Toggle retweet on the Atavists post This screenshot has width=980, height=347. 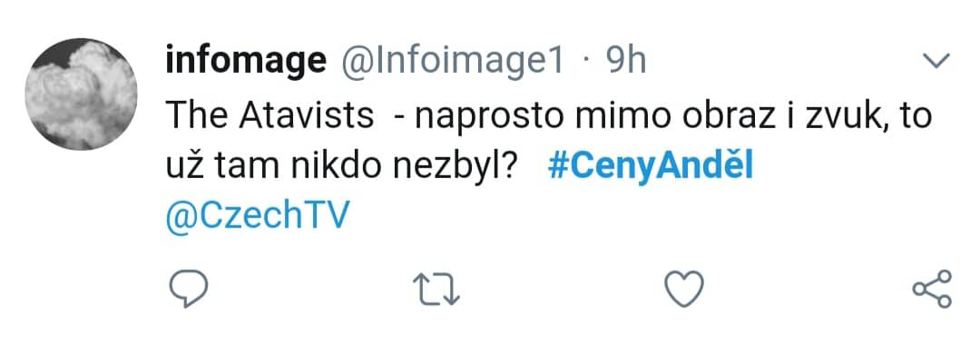(436, 291)
